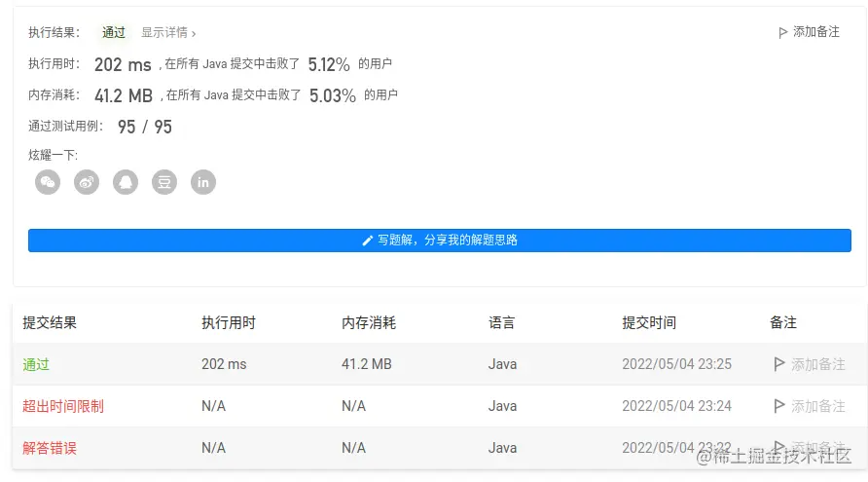This screenshot has height=482, width=868.
Task: Click the 语言 column header
Action: click(x=501, y=322)
